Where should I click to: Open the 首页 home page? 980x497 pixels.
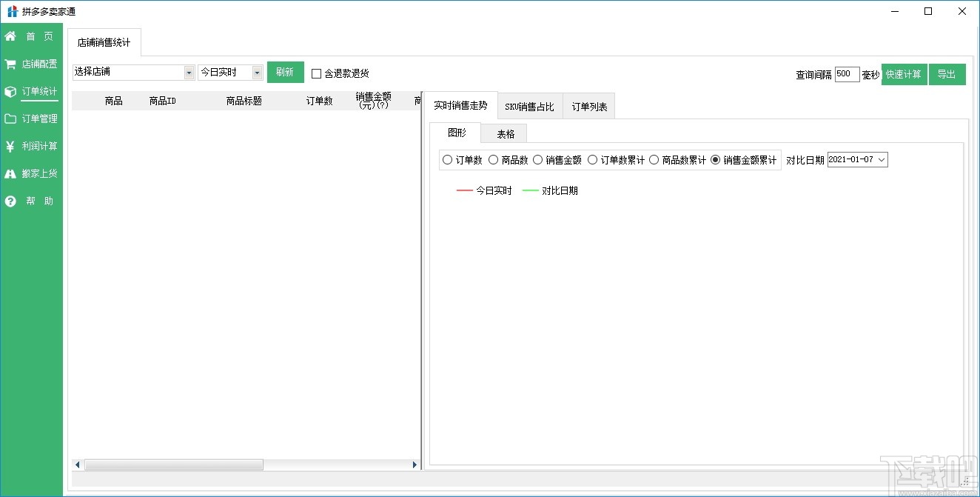[x=30, y=36]
